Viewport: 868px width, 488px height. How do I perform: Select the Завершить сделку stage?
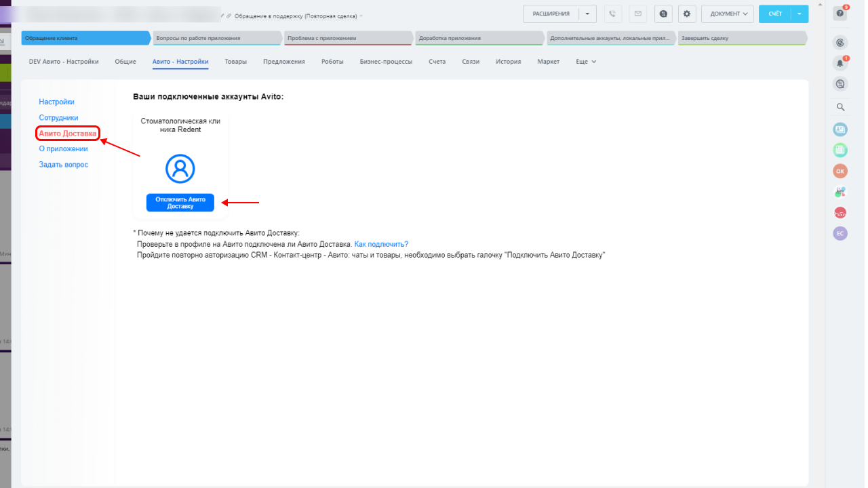click(x=741, y=38)
